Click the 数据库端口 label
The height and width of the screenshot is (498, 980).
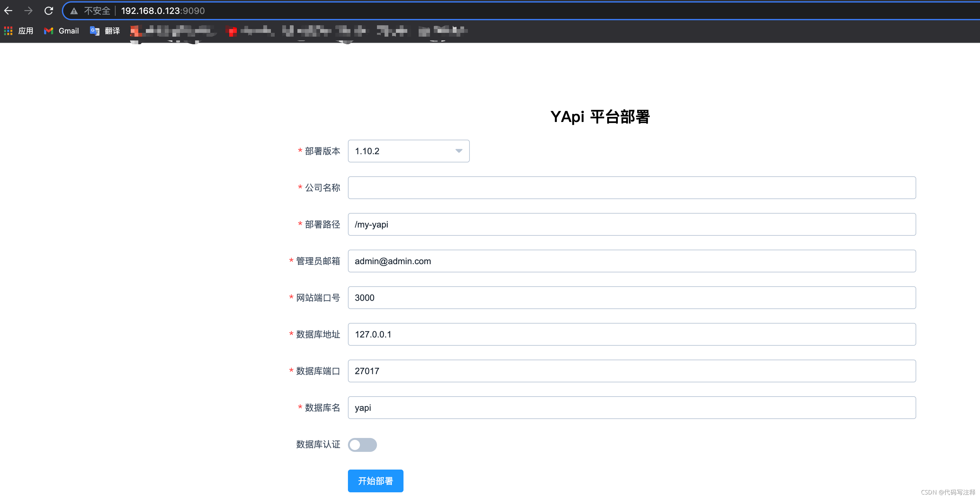(x=318, y=371)
